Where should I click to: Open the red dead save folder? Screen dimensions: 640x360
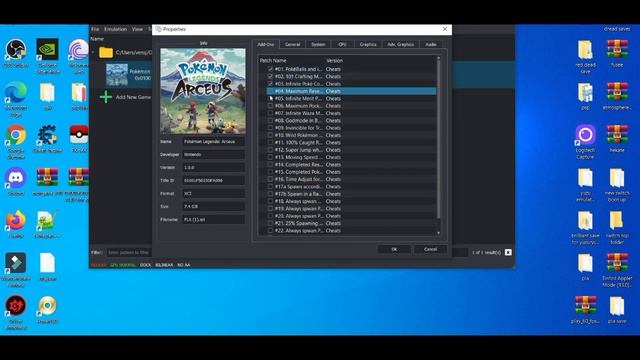click(x=585, y=49)
